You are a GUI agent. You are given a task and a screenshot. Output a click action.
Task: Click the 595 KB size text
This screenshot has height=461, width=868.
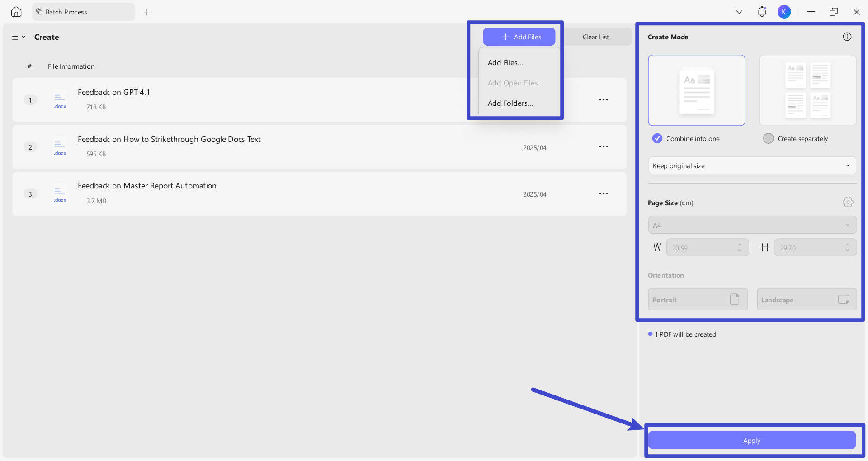96,154
